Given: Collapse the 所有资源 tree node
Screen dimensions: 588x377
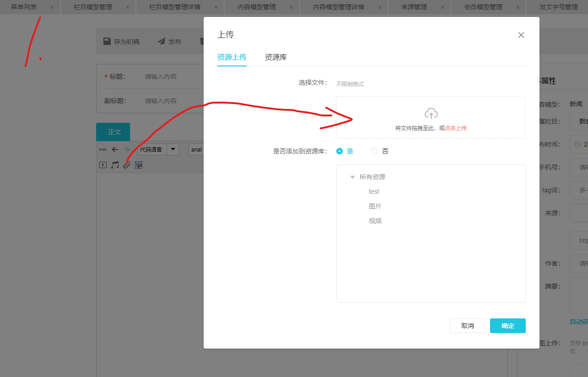Looking at the screenshot, I should tap(352, 177).
